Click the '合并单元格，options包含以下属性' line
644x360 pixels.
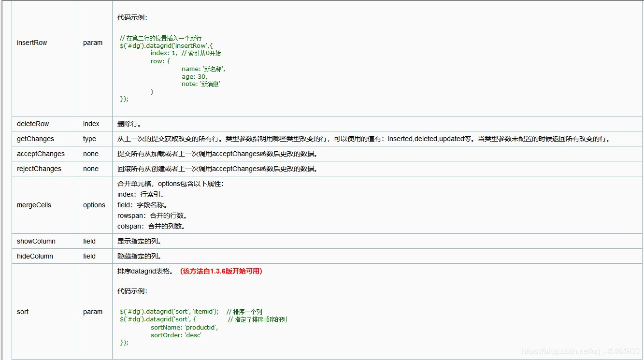(171, 184)
